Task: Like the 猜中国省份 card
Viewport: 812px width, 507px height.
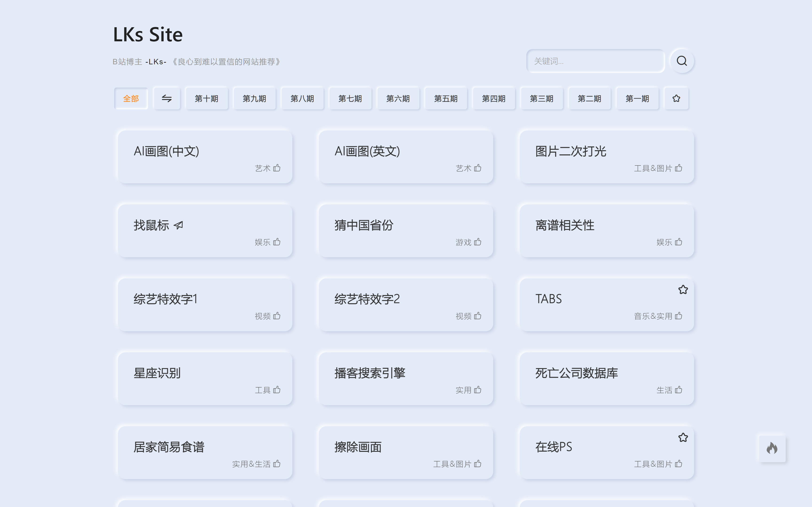Action: point(478,242)
